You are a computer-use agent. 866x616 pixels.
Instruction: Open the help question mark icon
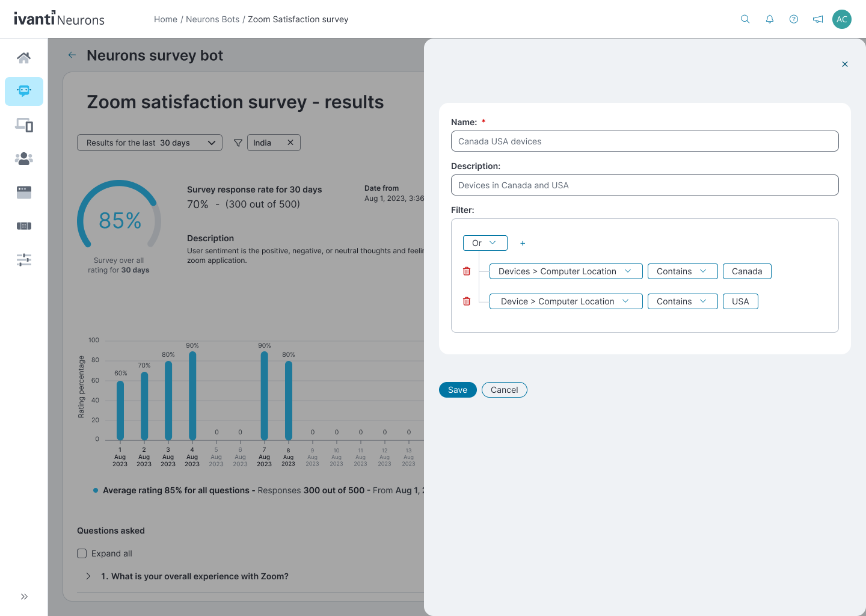click(794, 19)
